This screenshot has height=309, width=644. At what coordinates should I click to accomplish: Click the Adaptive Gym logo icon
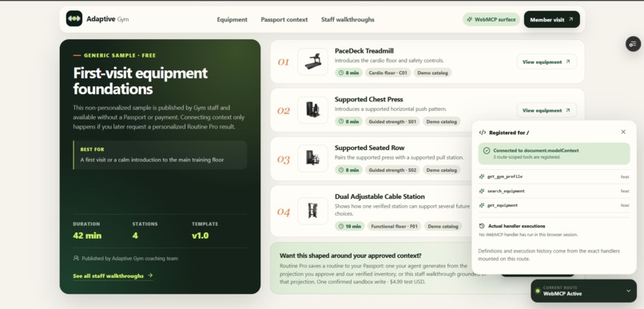74,18
